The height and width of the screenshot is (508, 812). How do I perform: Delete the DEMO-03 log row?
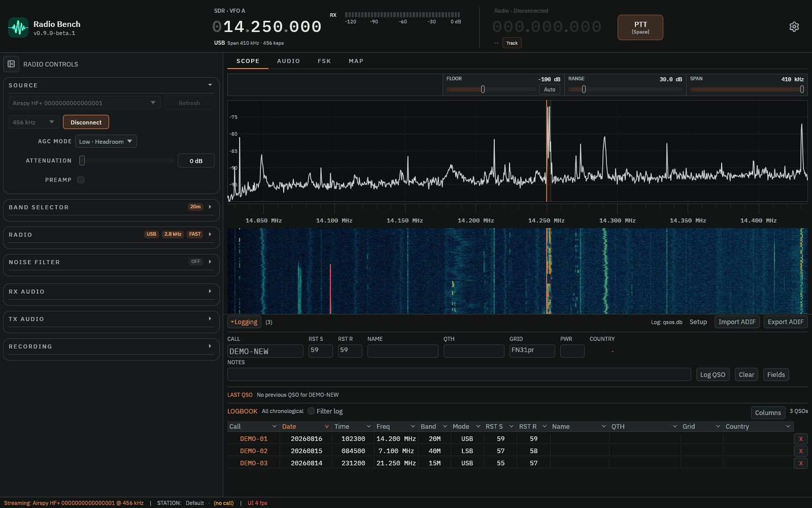point(801,463)
